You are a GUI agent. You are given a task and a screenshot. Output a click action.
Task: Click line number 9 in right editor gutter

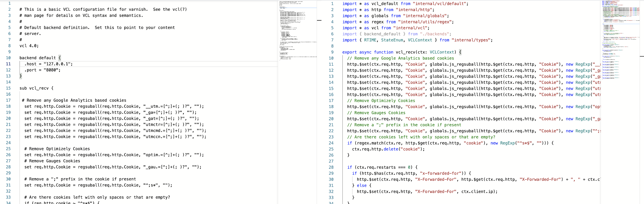pyautogui.click(x=332, y=52)
